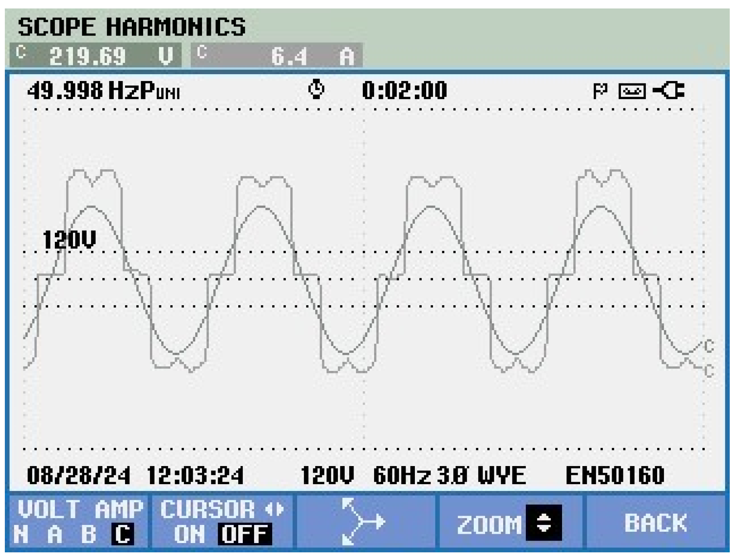Select phase A in VOLT AMP selector

tap(55, 534)
